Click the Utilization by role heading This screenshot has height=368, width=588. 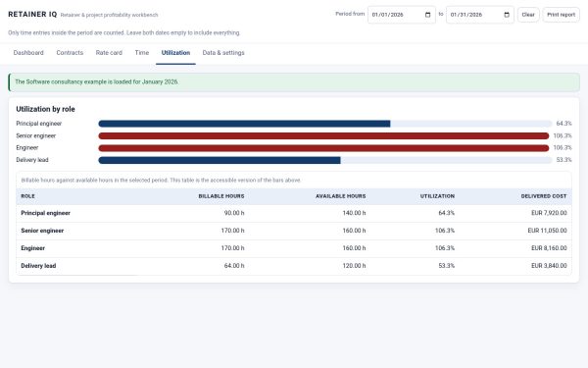tap(45, 109)
